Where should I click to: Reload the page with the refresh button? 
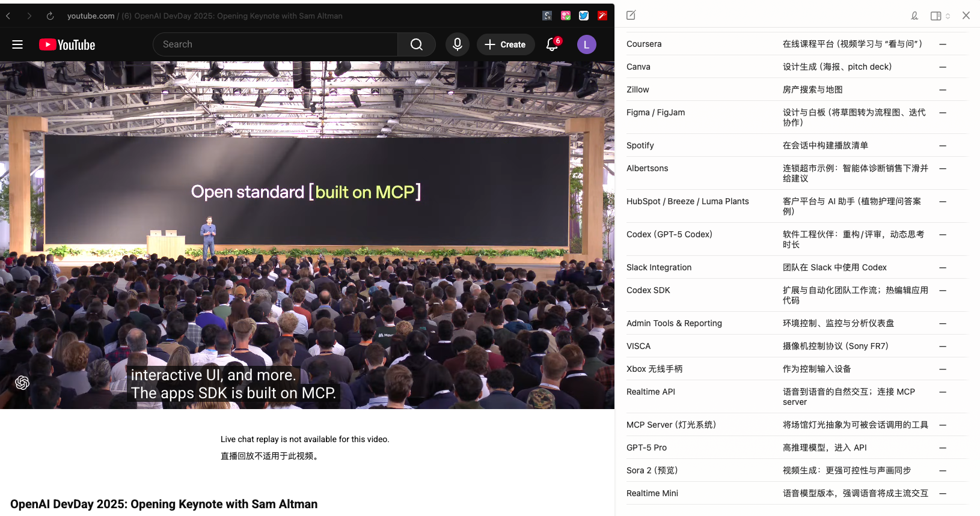[50, 16]
